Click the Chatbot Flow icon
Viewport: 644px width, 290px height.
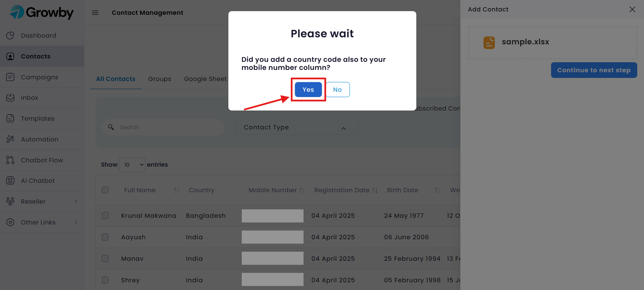click(10, 160)
